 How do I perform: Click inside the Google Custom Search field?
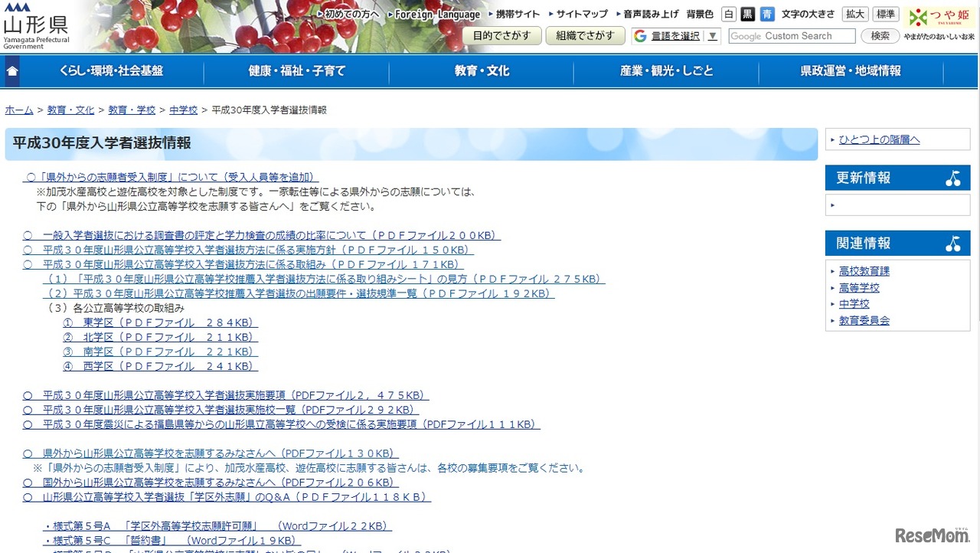(x=792, y=35)
